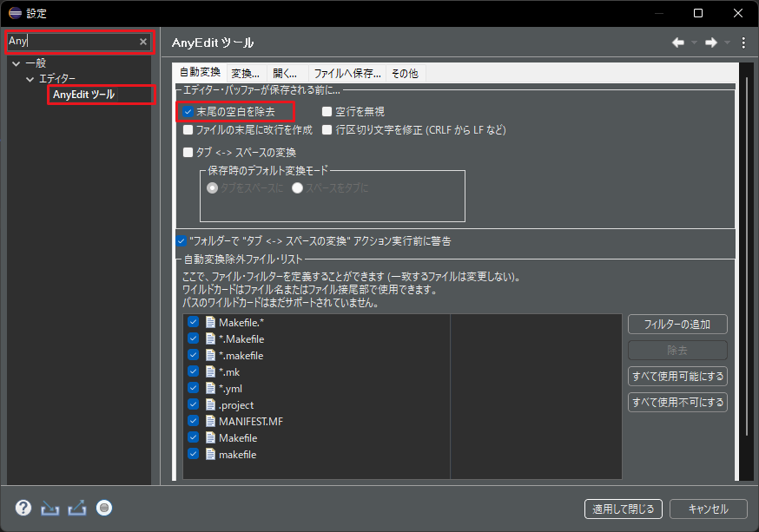
Task: Select エディター in the preferences tree
Action: [57, 78]
